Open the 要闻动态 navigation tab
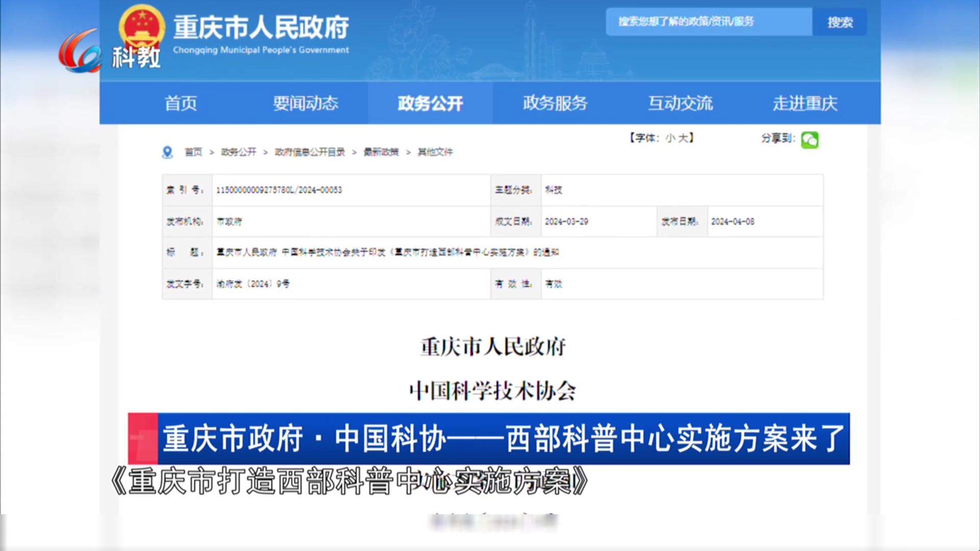980x551 pixels. point(305,104)
